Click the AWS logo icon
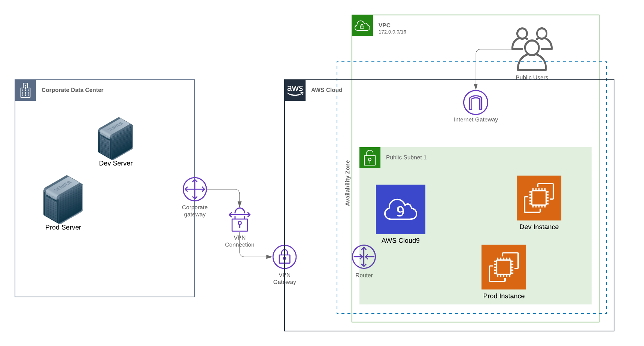Image resolution: width=644 pixels, height=346 pixels. point(295,90)
